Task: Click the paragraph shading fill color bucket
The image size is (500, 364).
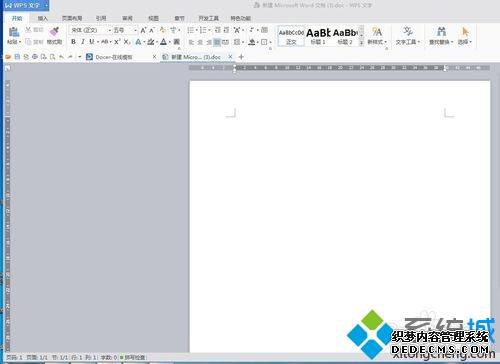Action: (252, 42)
